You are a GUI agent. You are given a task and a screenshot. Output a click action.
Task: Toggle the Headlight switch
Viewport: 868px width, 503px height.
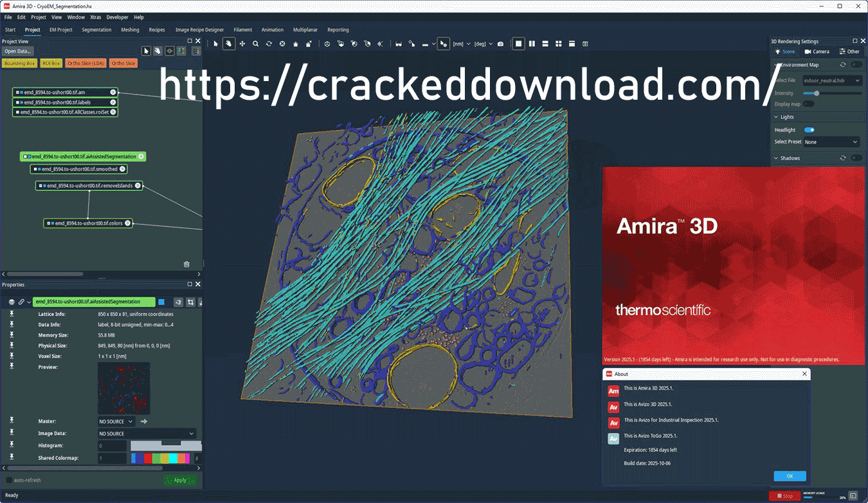tap(809, 130)
